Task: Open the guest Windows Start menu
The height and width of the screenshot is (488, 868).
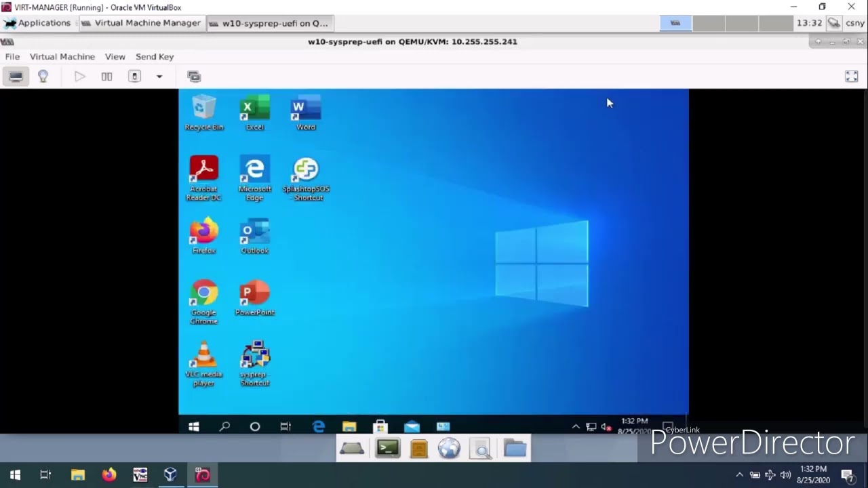Action: tap(194, 426)
